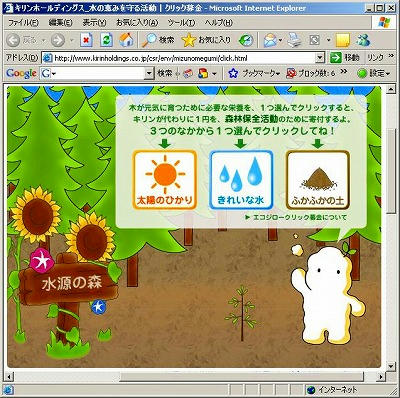
Task: Open the お気に入り(A) menu
Action: pos(137,22)
